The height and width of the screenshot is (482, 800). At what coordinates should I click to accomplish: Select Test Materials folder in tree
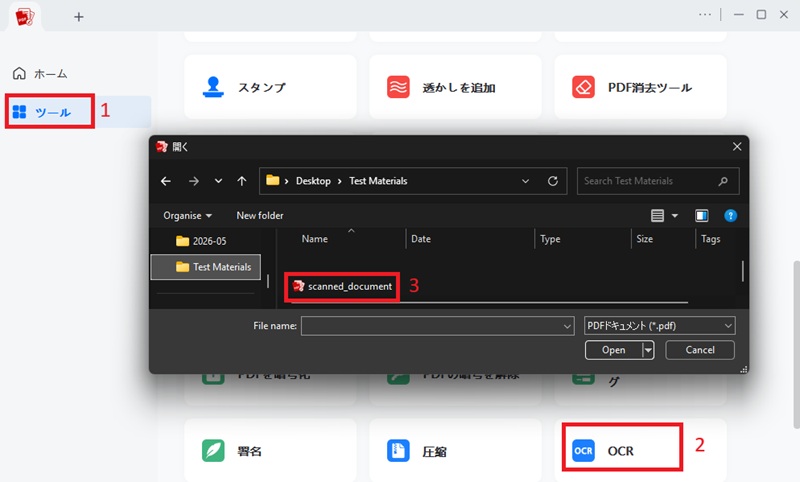(x=206, y=267)
